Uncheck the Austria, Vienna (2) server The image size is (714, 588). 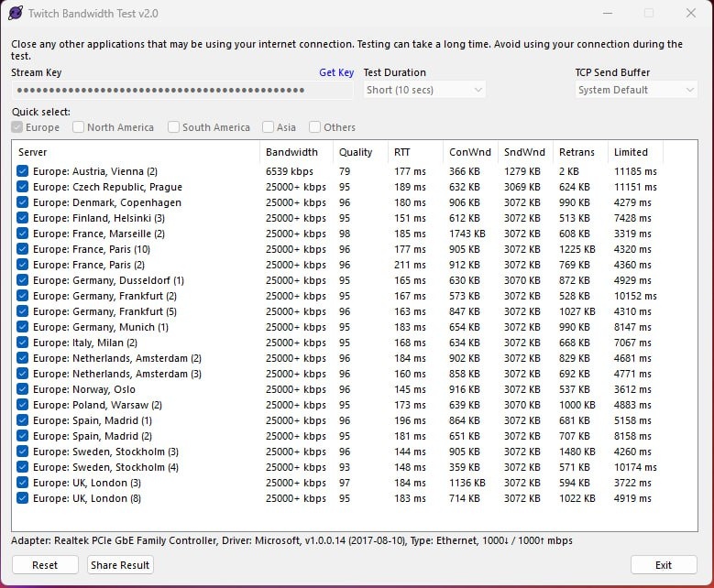[22, 171]
